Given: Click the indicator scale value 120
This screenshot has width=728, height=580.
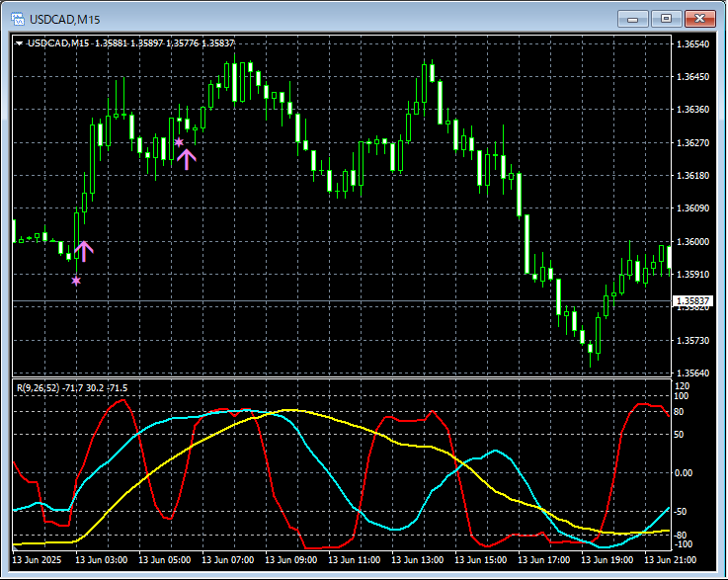Looking at the screenshot, I should click(x=681, y=385).
